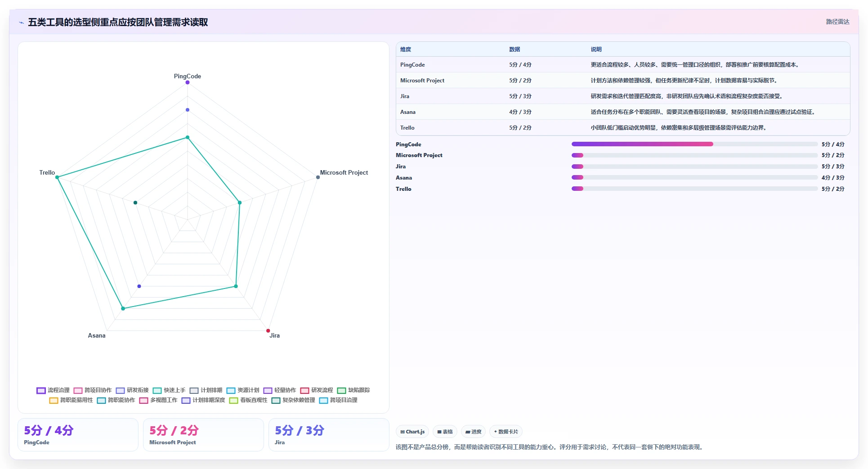Click the Asana progress bar
Image resolution: width=868 pixels, height=469 pixels.
pyautogui.click(x=694, y=177)
